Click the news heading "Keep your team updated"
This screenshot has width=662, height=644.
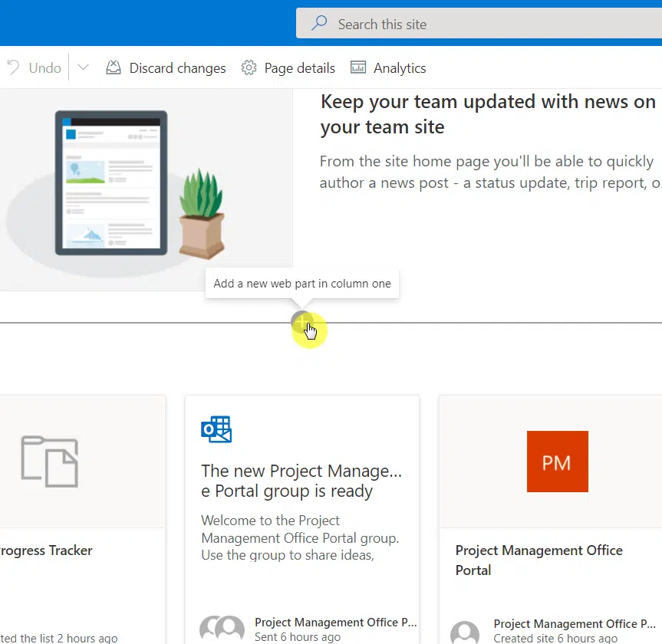pyautogui.click(x=488, y=114)
